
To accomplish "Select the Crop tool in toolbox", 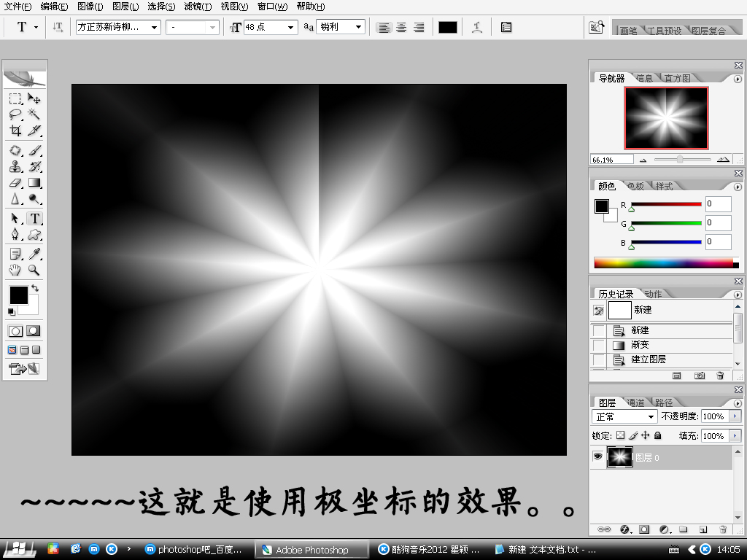I will click(15, 131).
